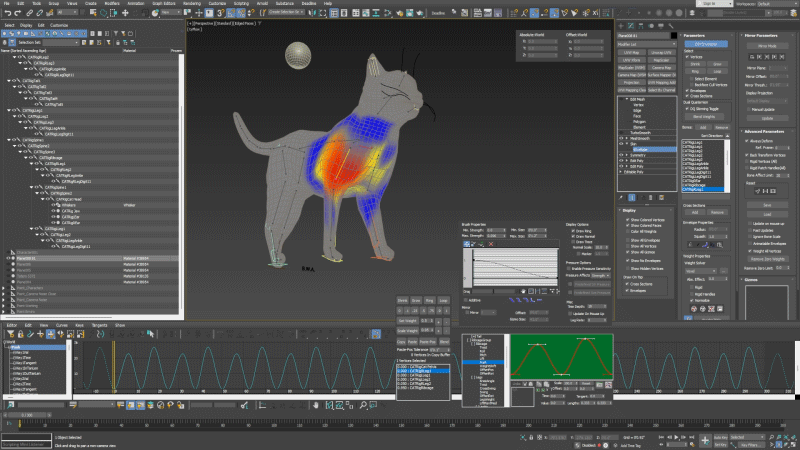
Task: Click the Undo arrow in main toolbar
Action: [7, 13]
